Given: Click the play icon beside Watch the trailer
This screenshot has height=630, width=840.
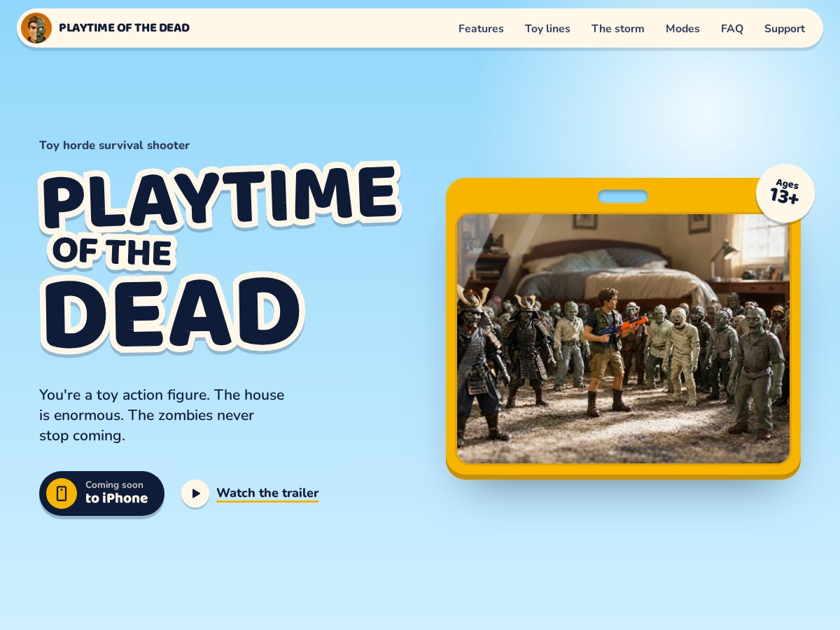Looking at the screenshot, I should click(195, 493).
